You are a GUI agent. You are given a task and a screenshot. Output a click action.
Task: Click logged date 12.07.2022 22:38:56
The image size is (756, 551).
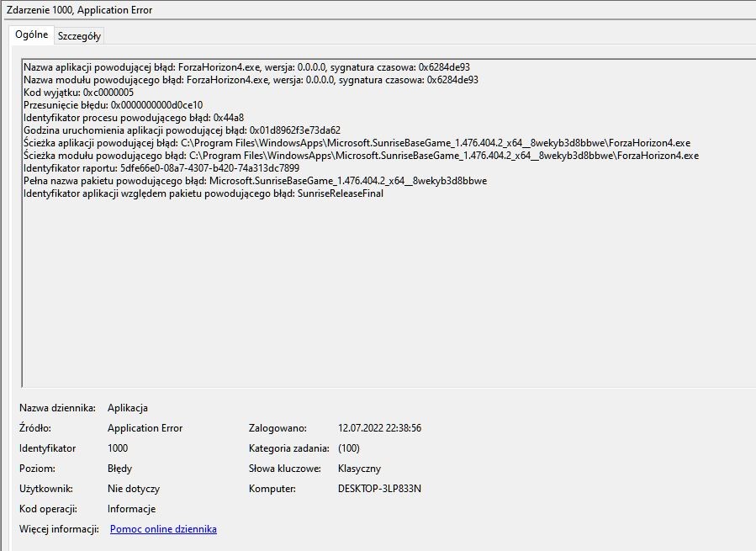coord(379,428)
